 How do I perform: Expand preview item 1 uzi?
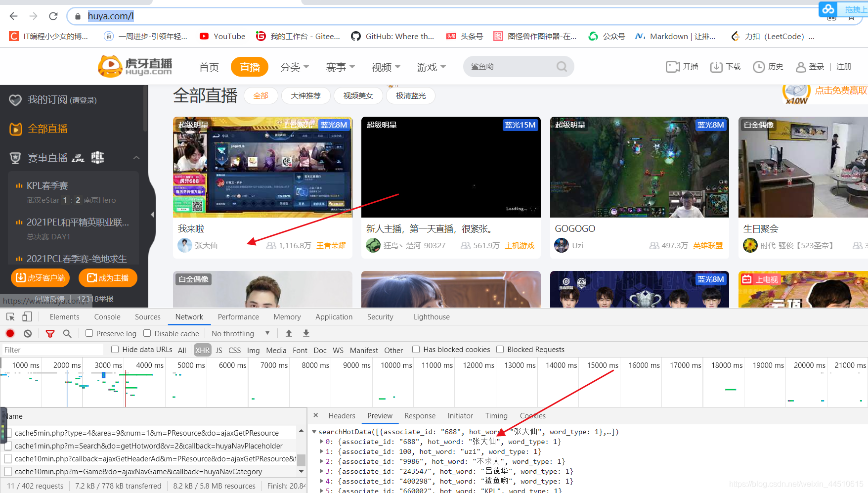point(322,451)
